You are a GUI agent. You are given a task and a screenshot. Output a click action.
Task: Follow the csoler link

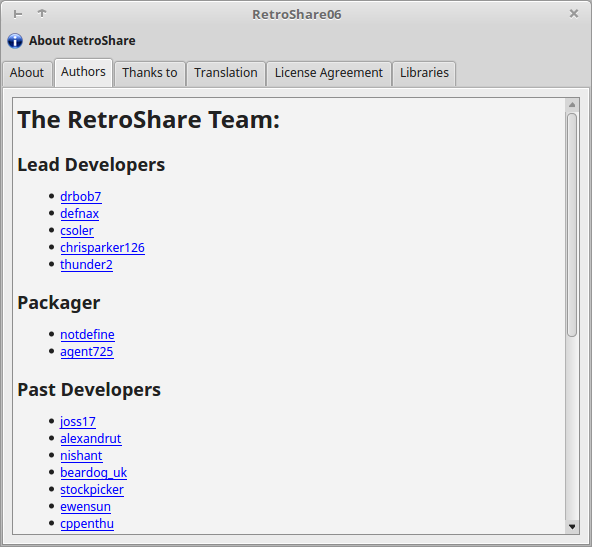77,231
